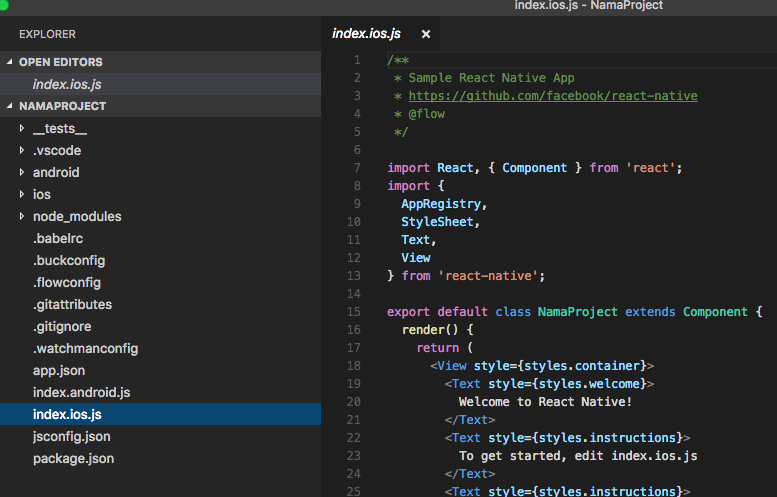Expand the ios folder arrow
777x497 pixels.
coord(21,194)
